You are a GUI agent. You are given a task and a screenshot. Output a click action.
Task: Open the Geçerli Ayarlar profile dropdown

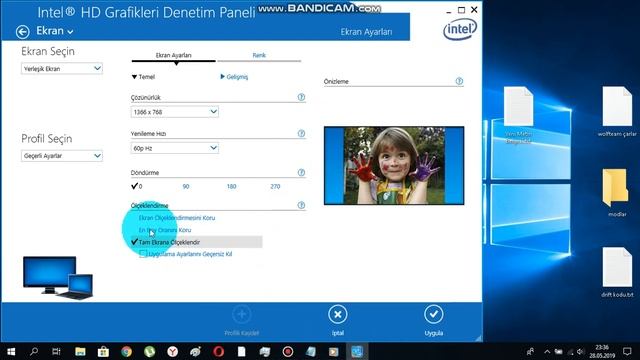[62, 156]
